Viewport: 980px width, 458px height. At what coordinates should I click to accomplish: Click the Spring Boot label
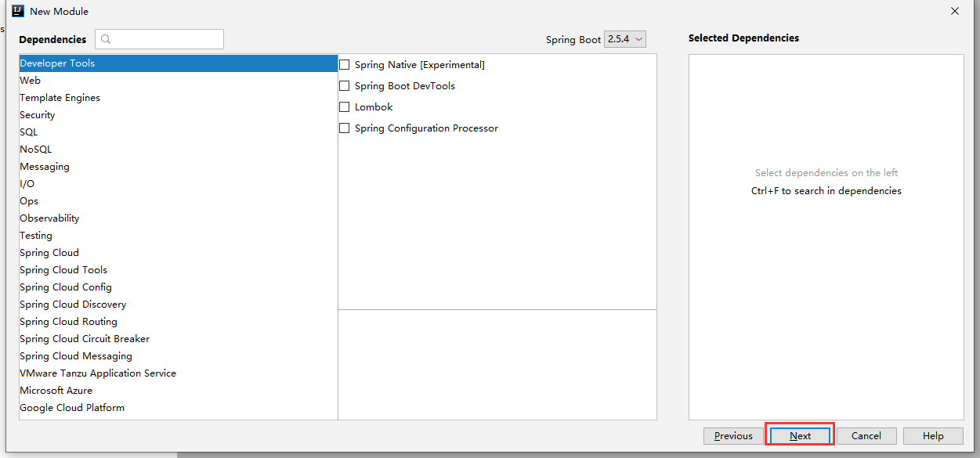click(573, 40)
